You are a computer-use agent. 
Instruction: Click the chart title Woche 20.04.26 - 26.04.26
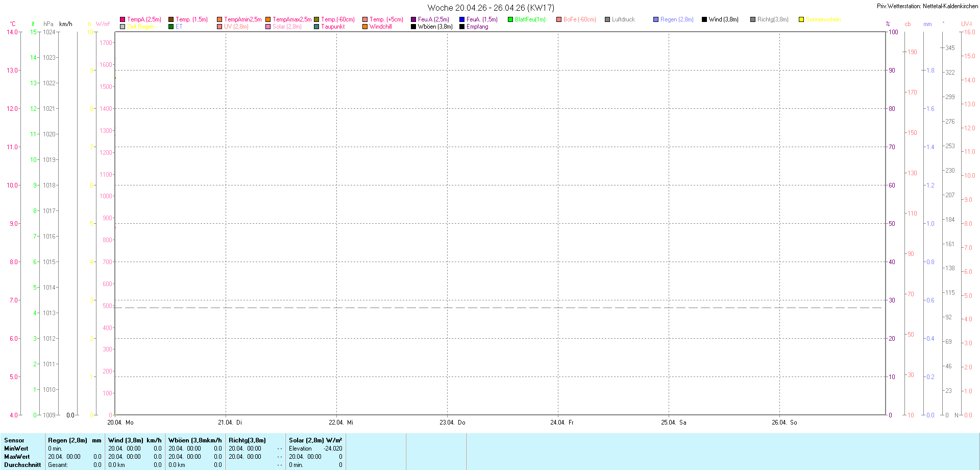click(x=491, y=8)
